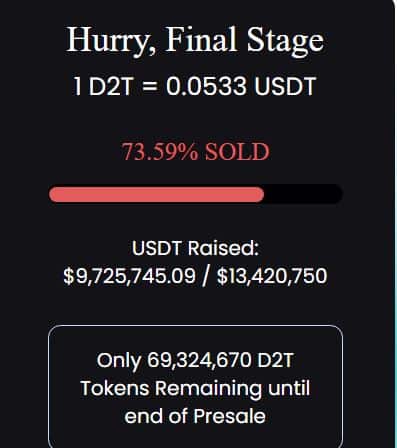
Task: Click the red filled part of the progress bar
Action: 157,194
